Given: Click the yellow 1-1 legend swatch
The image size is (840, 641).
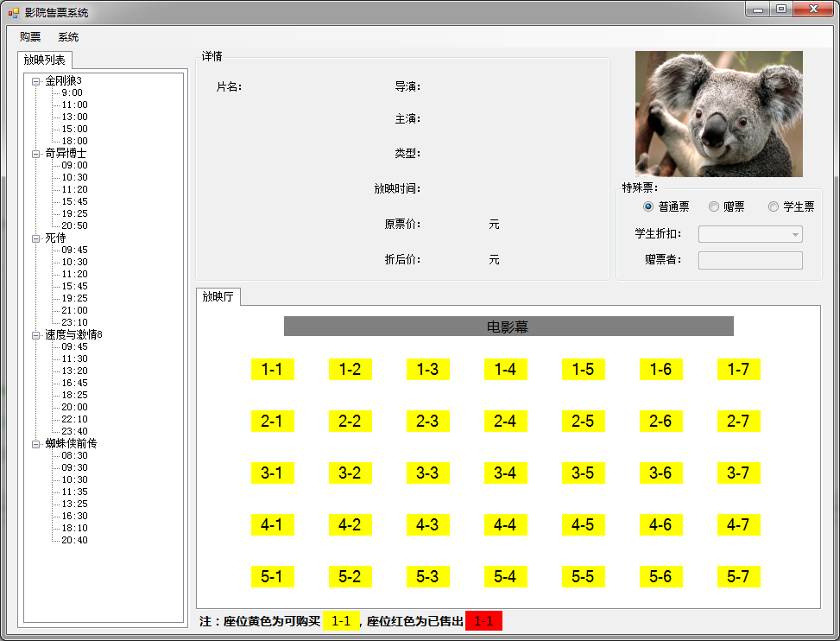Looking at the screenshot, I should tap(341, 621).
